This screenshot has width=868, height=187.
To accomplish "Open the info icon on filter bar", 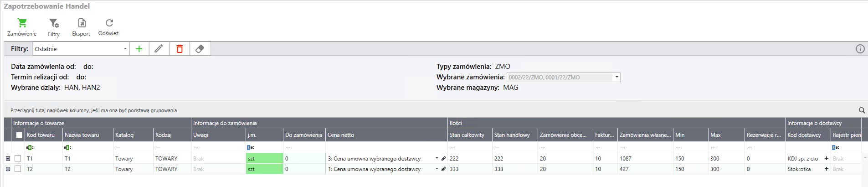I will (x=860, y=49).
